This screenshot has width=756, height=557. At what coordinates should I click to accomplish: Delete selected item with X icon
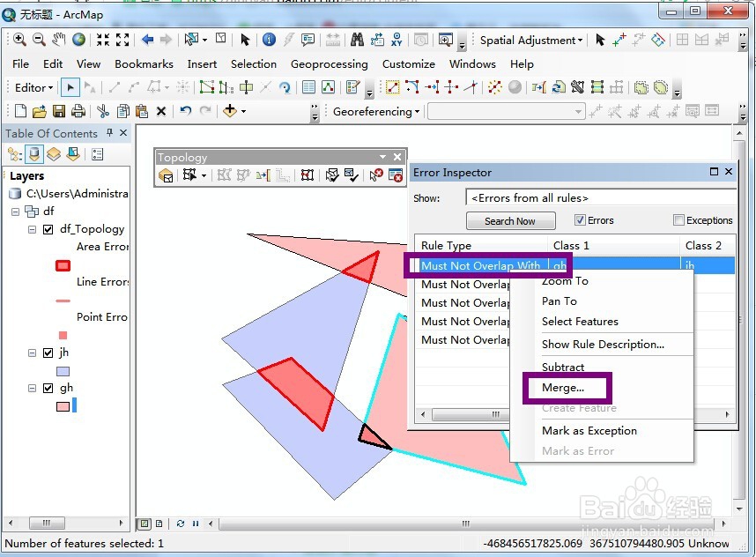tap(161, 111)
